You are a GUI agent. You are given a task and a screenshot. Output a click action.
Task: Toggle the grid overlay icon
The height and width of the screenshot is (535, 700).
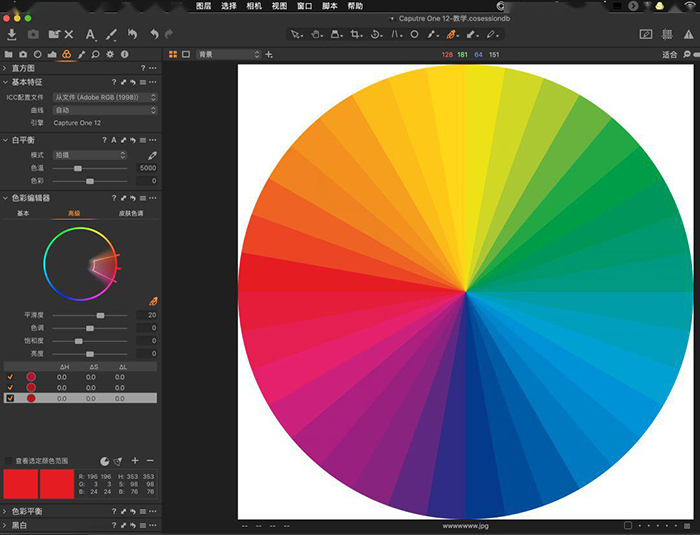(667, 34)
